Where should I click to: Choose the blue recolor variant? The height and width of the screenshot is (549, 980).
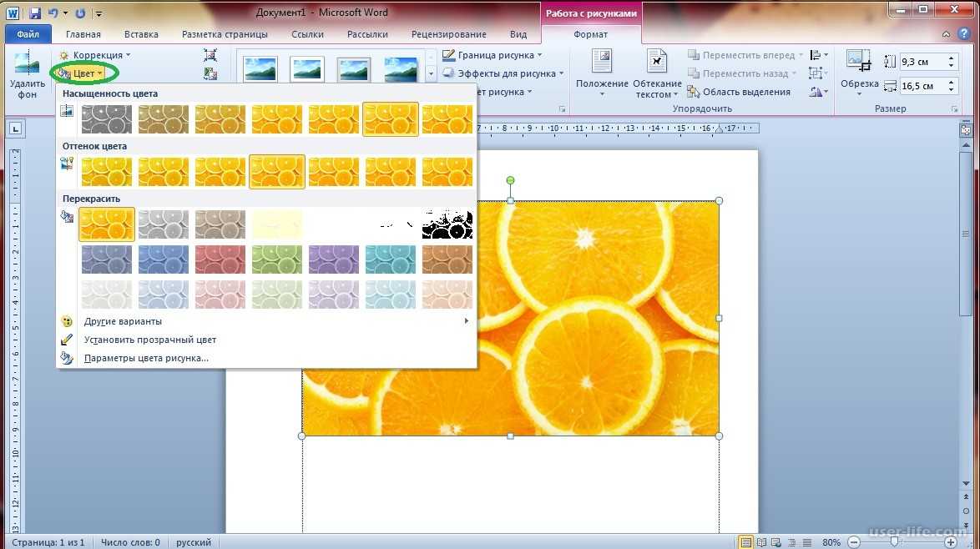coord(163,259)
